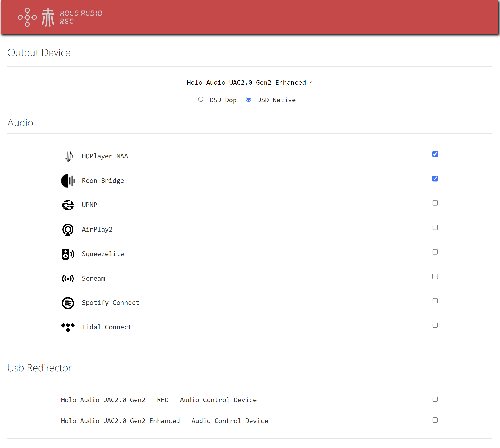
Task: Turn on the Scream checkbox
Action: click(435, 276)
